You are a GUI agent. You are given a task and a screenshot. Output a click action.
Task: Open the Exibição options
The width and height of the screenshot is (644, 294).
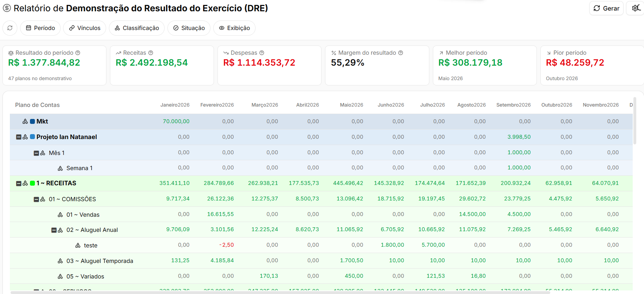[x=234, y=28]
